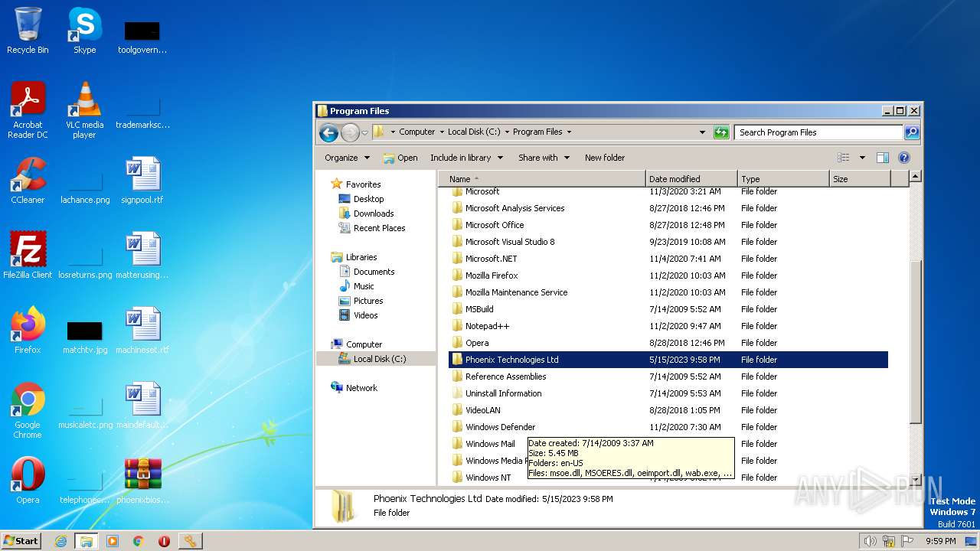Select the VideoLAN folder
The width and height of the screenshot is (980, 551).
click(482, 410)
